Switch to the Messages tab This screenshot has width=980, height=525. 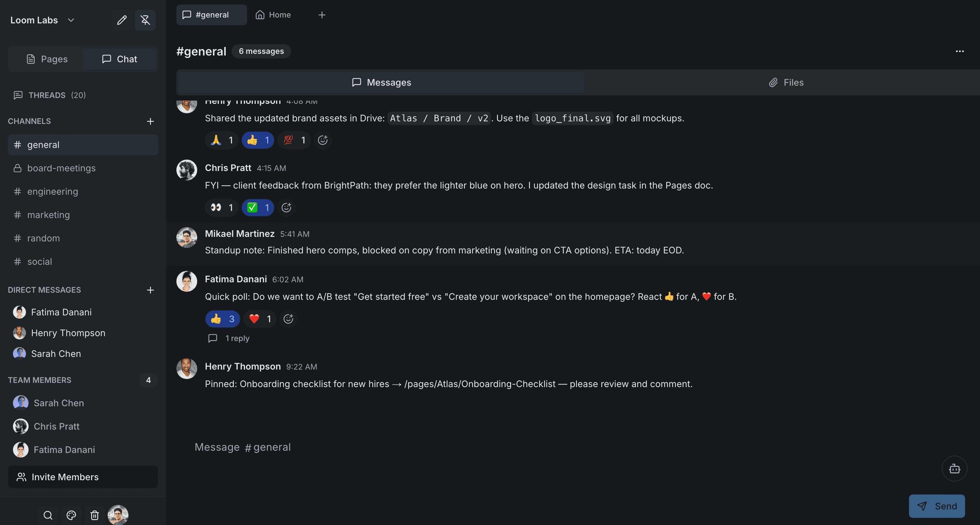pos(381,82)
